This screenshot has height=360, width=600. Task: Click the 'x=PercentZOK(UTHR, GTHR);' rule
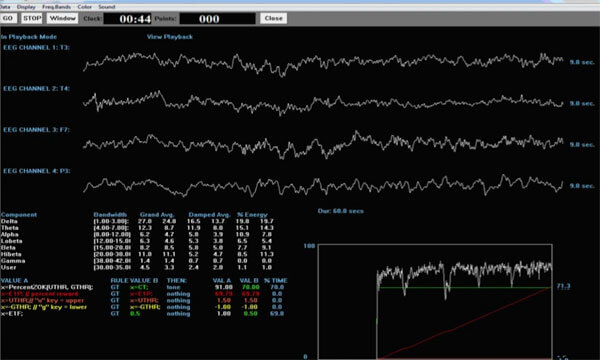coord(47,287)
